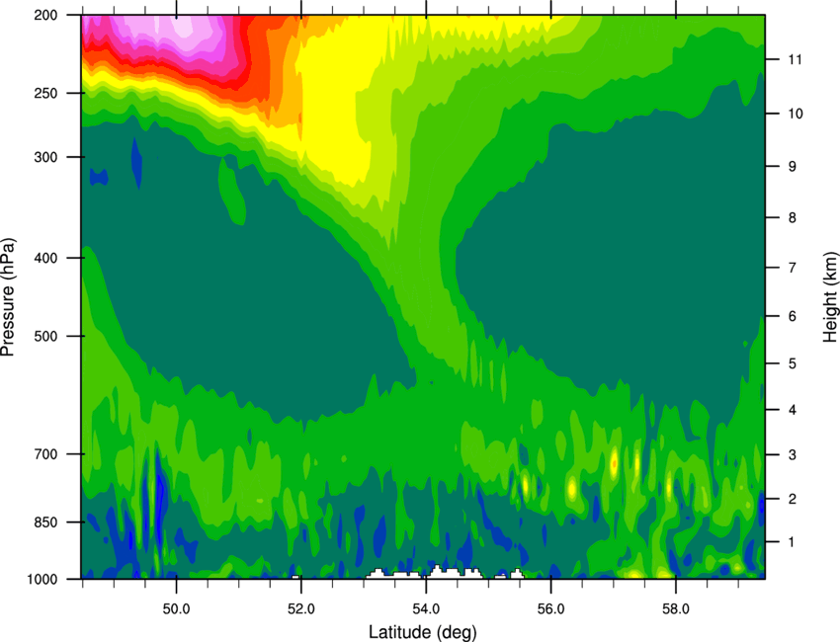Click the 200 pressure tick label
840x642 pixels.
coord(46,16)
